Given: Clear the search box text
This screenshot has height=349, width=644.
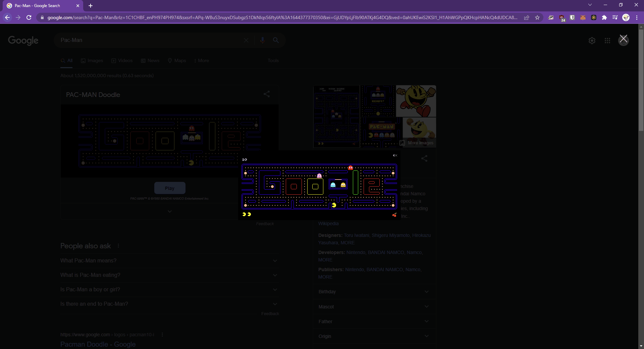Looking at the screenshot, I should coord(246,40).
